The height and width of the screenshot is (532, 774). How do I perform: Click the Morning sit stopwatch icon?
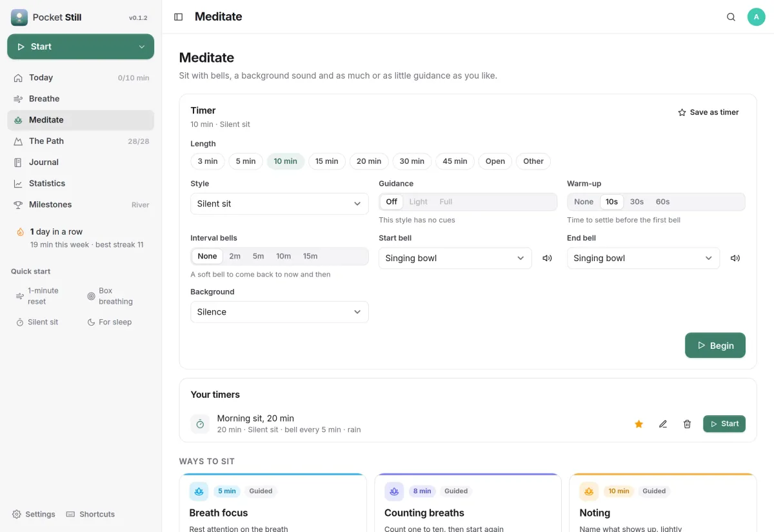[200, 424]
